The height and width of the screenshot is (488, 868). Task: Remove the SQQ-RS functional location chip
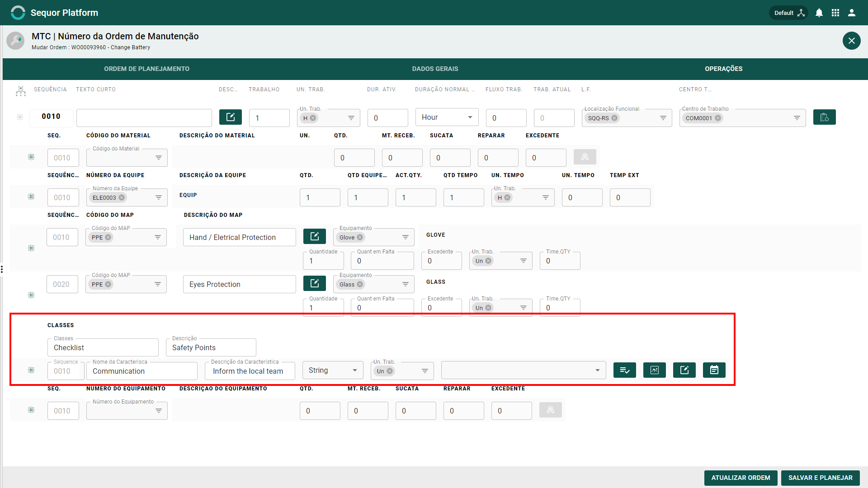coord(614,118)
